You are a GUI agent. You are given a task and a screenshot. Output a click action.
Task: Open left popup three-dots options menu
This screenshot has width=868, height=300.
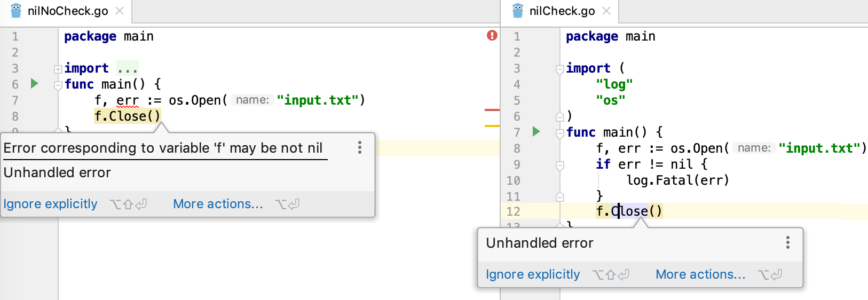click(360, 147)
